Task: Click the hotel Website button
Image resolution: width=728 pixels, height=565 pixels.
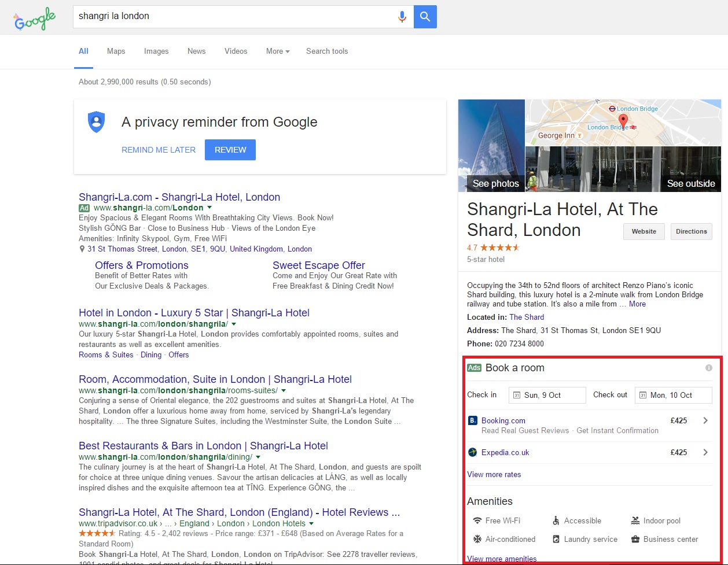Action: 644,231
